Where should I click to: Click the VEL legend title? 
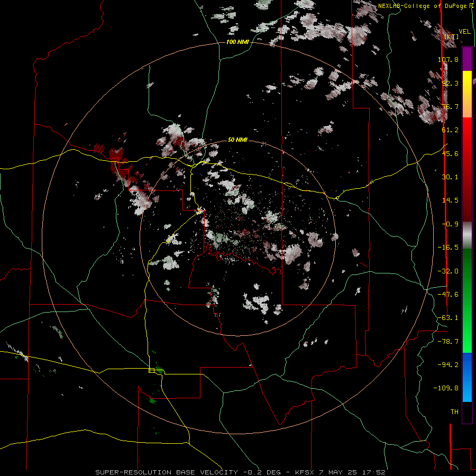point(465,32)
